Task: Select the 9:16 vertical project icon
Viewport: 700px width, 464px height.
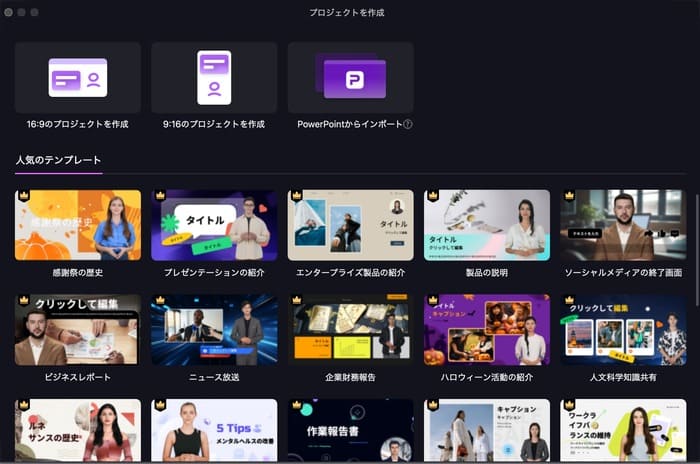Action: 214,78
